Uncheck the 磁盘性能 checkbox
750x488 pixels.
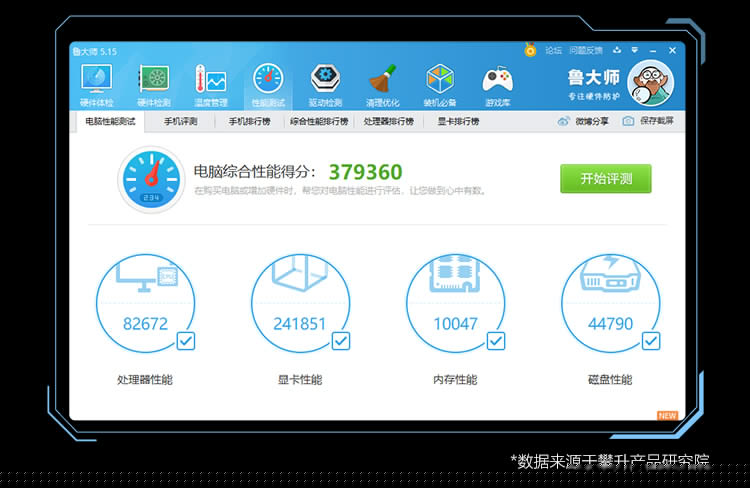tap(651, 341)
